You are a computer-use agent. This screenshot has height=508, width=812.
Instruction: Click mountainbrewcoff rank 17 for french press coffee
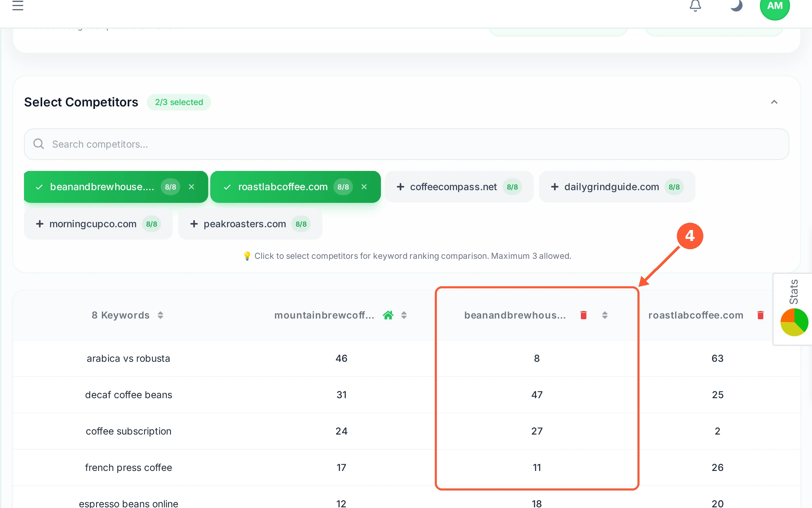[x=342, y=467]
